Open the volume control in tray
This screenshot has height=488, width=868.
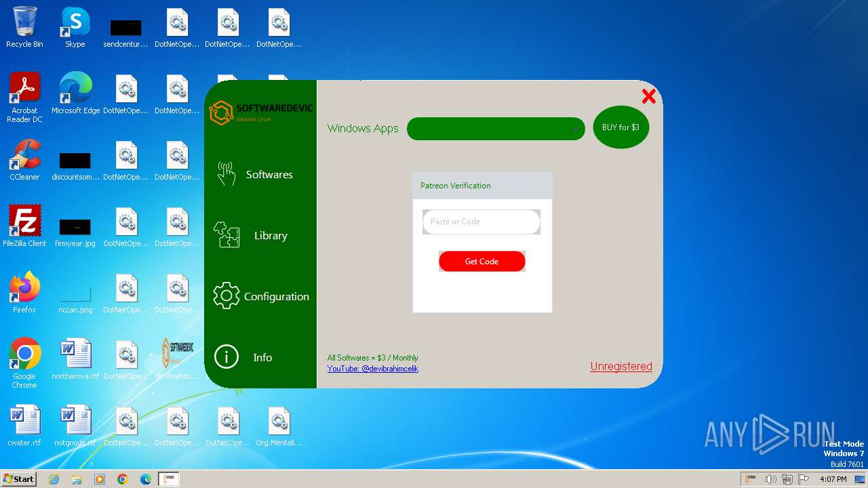(770, 479)
